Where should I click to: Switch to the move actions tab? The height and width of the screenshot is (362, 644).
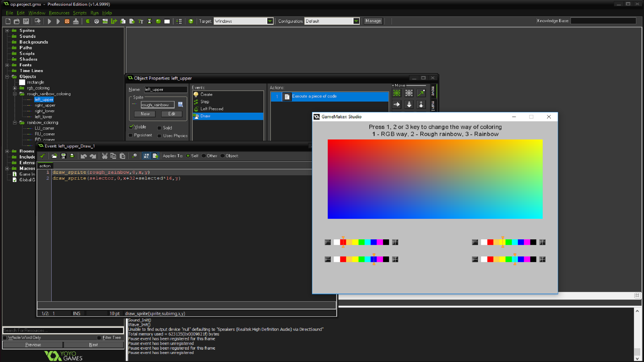pos(433,91)
